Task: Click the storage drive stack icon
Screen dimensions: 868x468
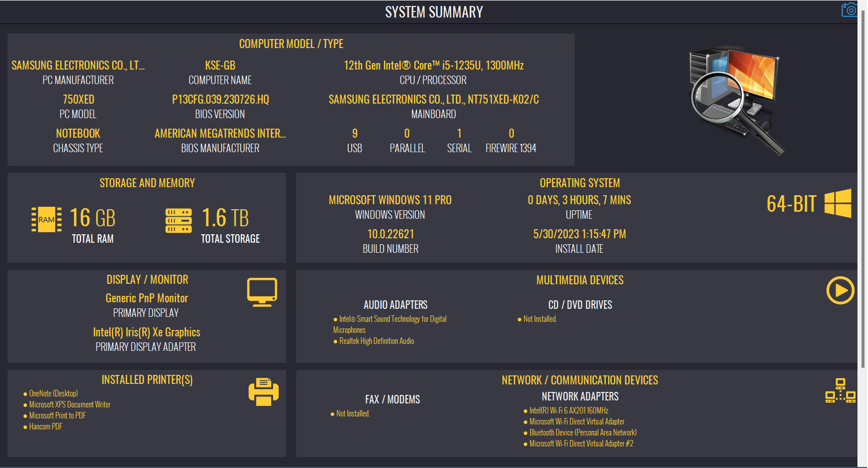Action: (179, 221)
